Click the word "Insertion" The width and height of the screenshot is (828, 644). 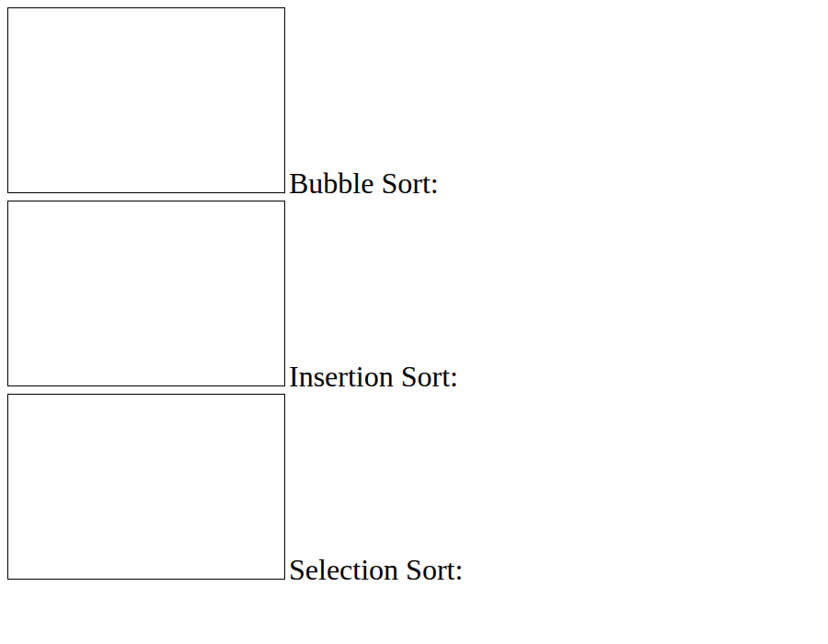tap(341, 377)
